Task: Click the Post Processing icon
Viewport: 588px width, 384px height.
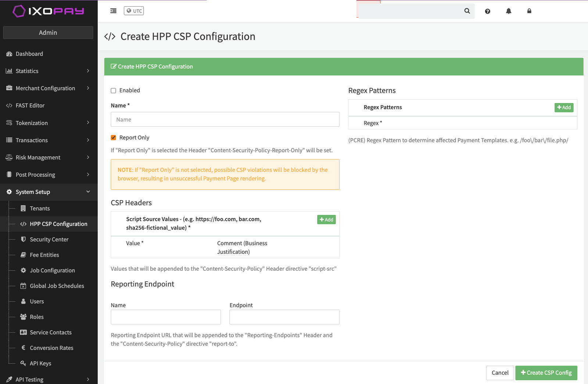Action: [9, 174]
